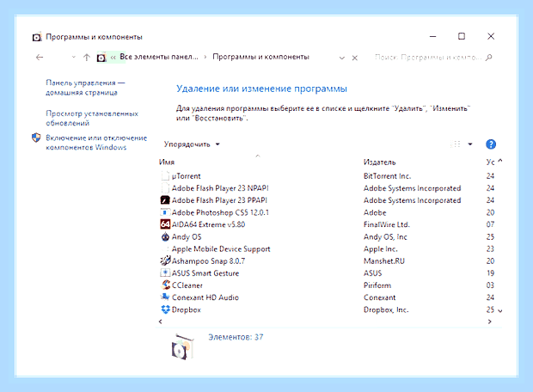Click the AIDA64 Extreme icon
The height and width of the screenshot is (392, 533).
click(x=165, y=224)
